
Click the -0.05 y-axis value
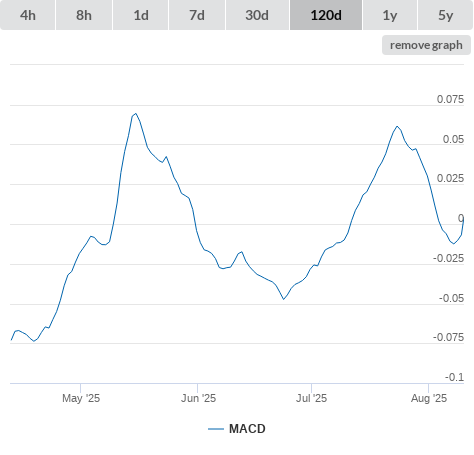tap(451, 298)
